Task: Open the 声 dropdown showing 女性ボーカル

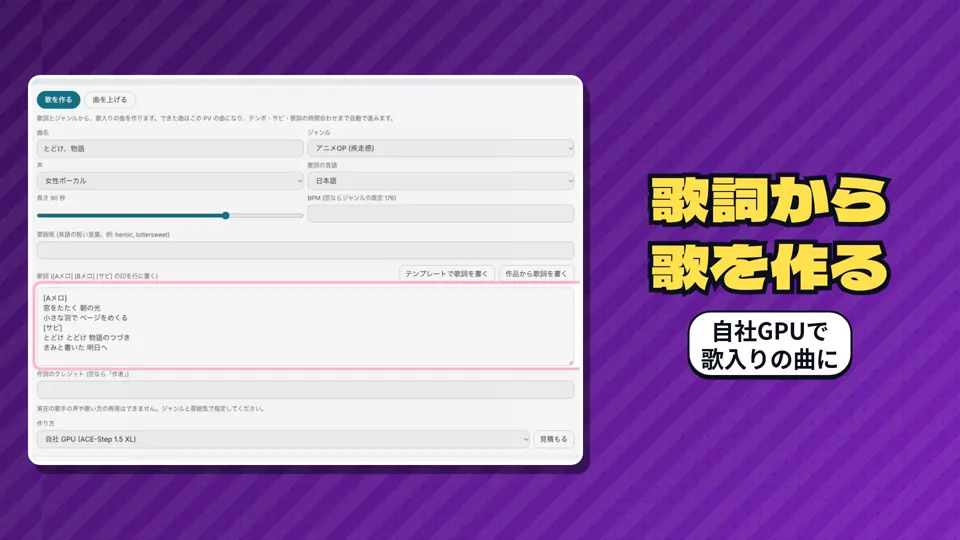Action: 170,181
